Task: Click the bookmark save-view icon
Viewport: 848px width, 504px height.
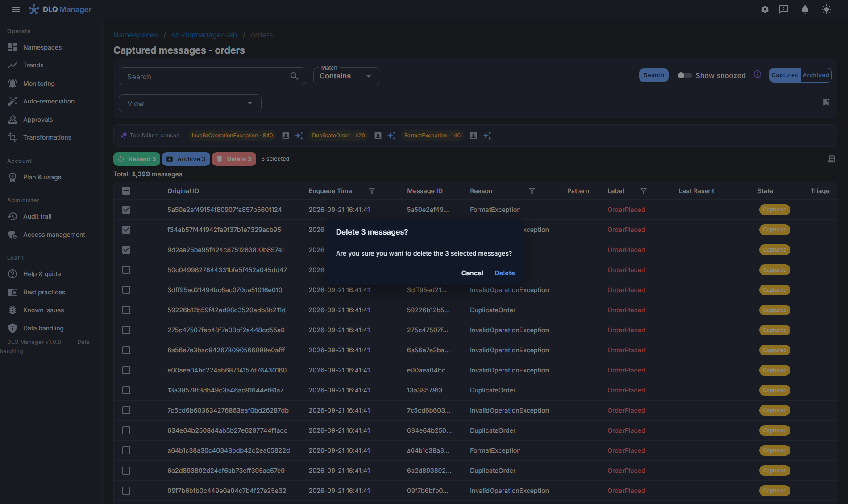Action: (x=826, y=102)
